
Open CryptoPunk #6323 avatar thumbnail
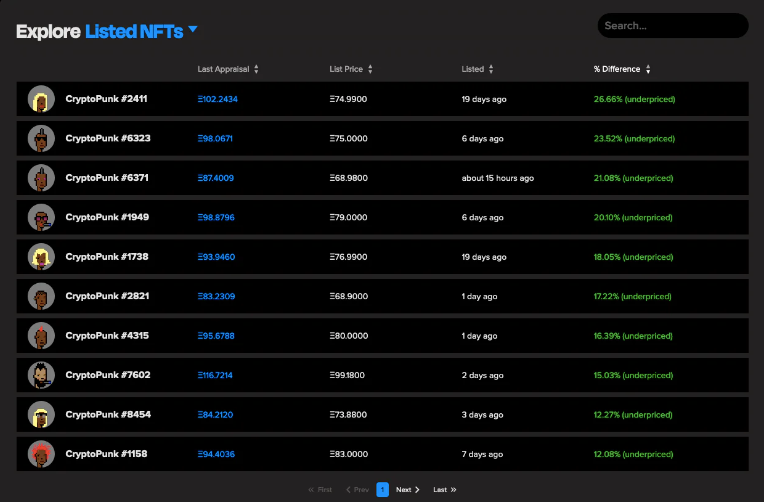point(41,138)
